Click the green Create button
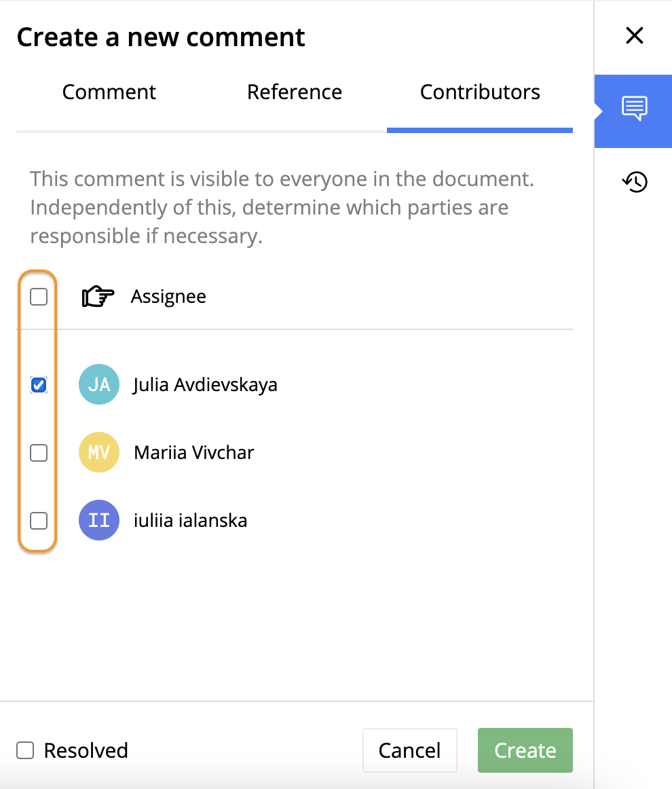The image size is (672, 789). (525, 750)
